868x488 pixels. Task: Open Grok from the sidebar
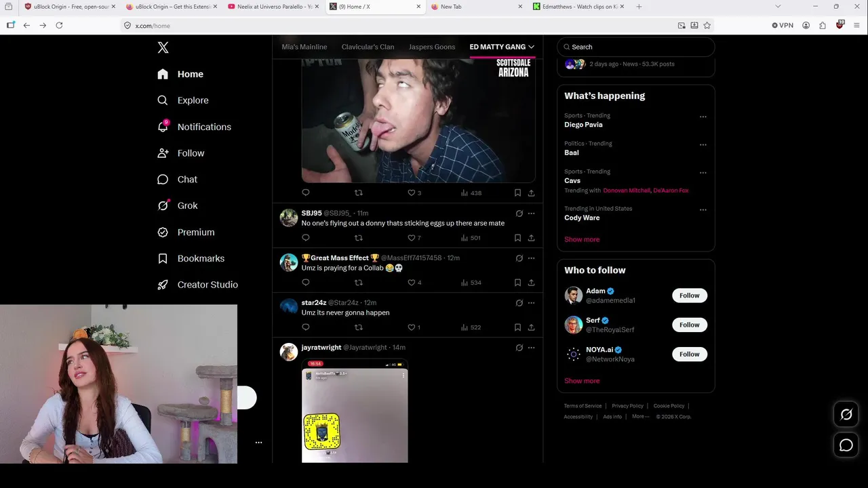tap(178, 205)
